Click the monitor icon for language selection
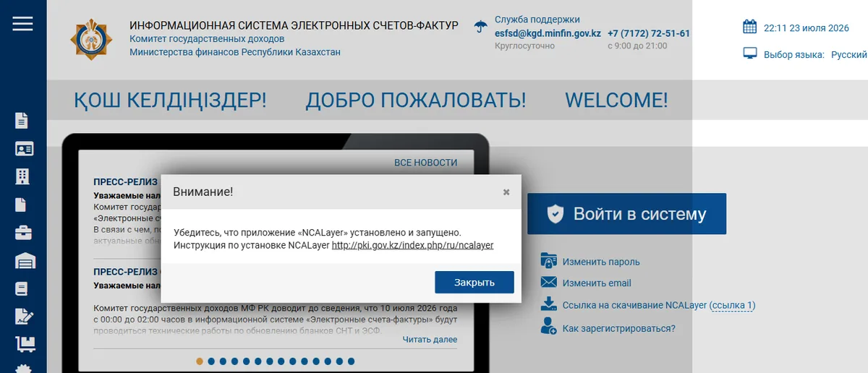This screenshot has width=868, height=373. coord(750,53)
